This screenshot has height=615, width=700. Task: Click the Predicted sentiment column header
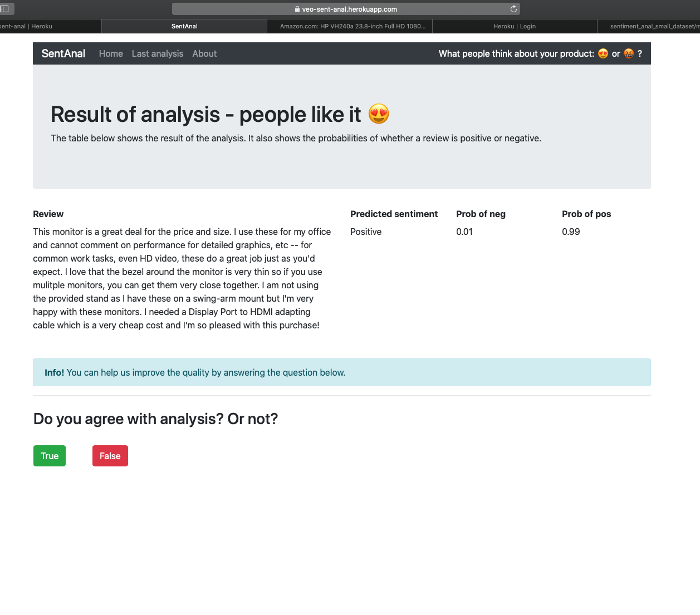tap(394, 214)
